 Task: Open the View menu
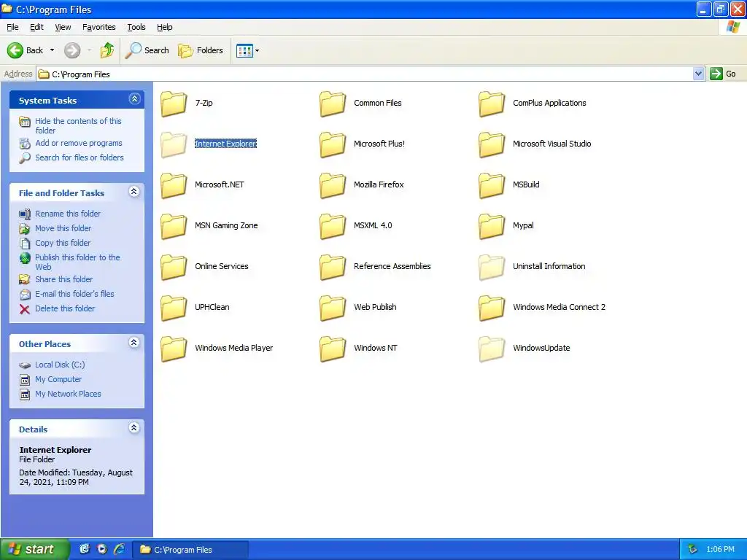click(x=63, y=27)
